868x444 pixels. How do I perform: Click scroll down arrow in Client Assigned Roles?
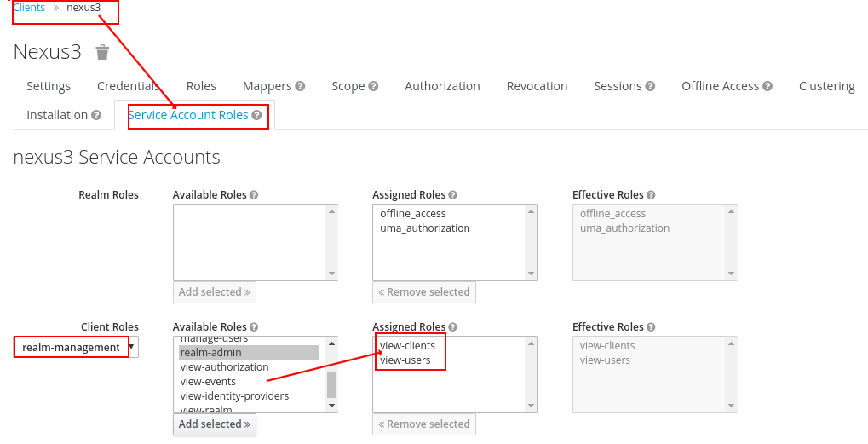coord(531,406)
